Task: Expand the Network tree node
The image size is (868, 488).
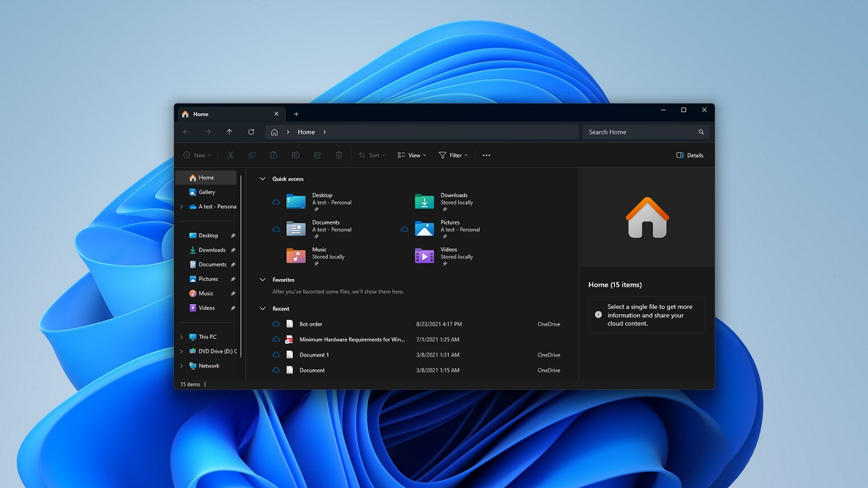Action: pos(182,366)
